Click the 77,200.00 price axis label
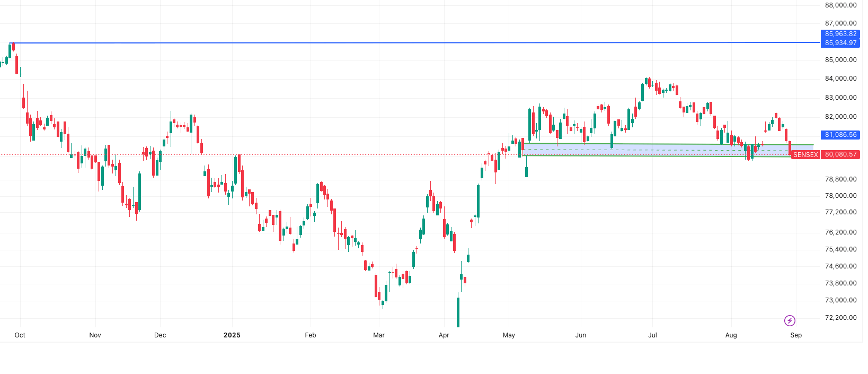The width and height of the screenshot is (868, 374). pyautogui.click(x=840, y=212)
